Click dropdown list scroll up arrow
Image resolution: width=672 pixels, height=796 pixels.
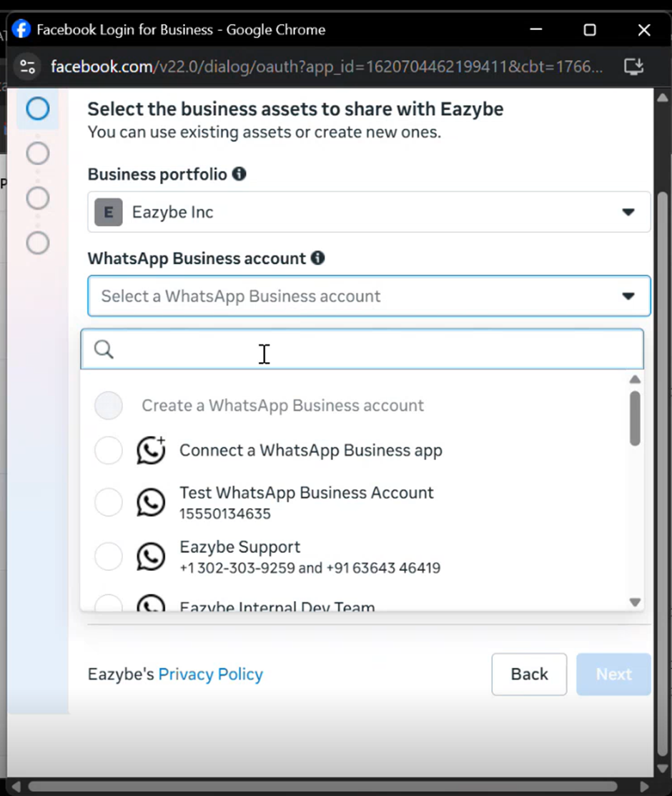[635, 379]
